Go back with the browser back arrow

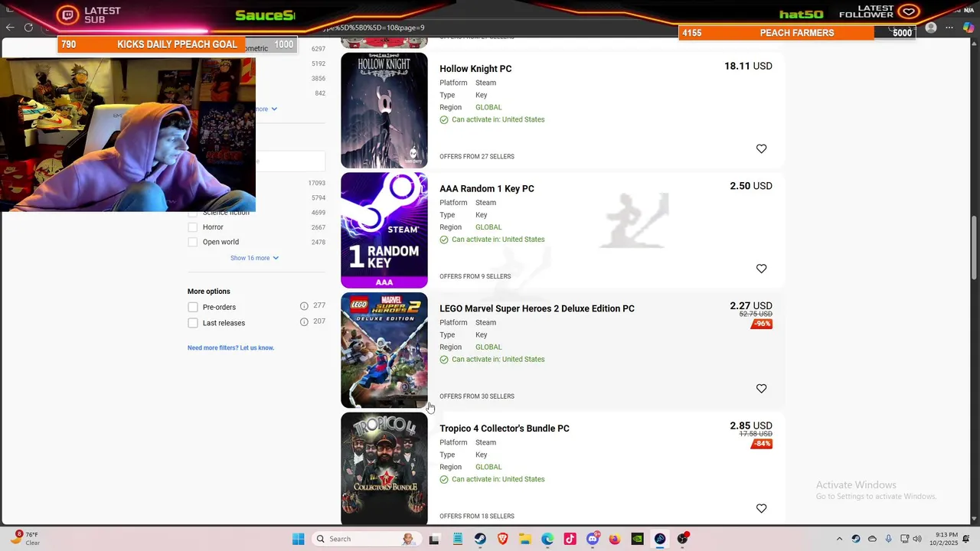point(10,28)
